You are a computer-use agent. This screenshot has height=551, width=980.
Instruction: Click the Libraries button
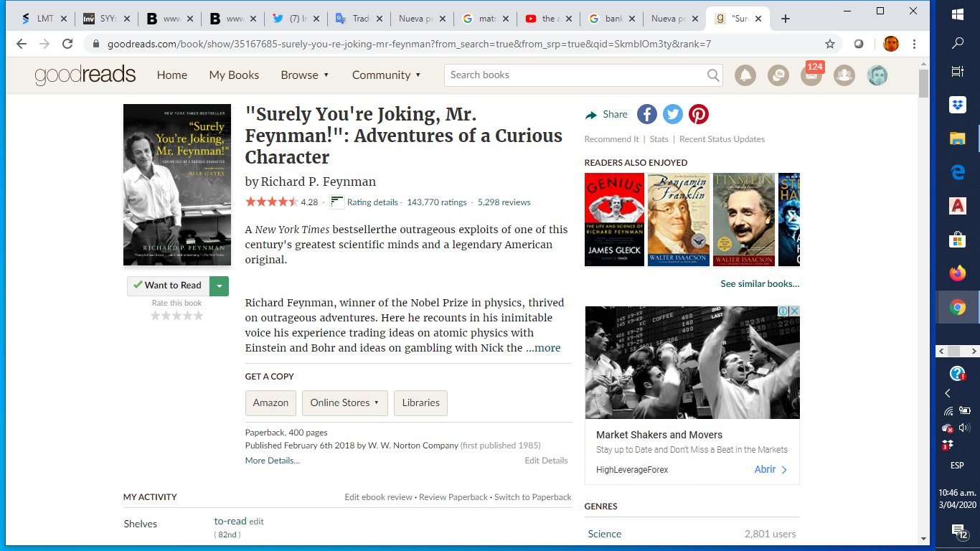pos(420,403)
